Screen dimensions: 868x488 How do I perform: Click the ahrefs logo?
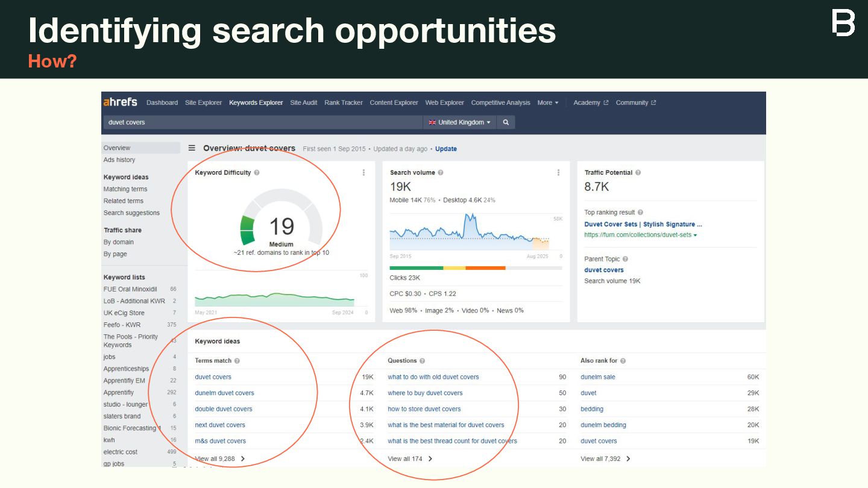[x=121, y=102]
